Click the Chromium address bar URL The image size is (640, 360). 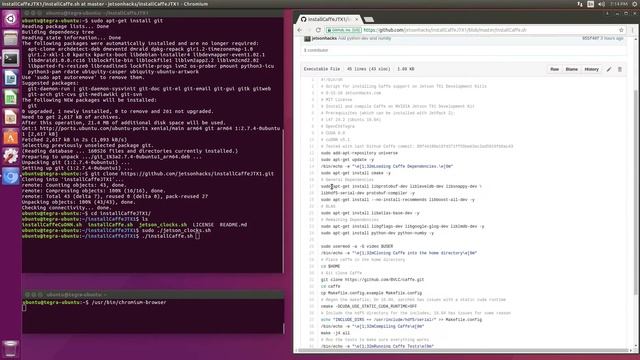click(444, 30)
